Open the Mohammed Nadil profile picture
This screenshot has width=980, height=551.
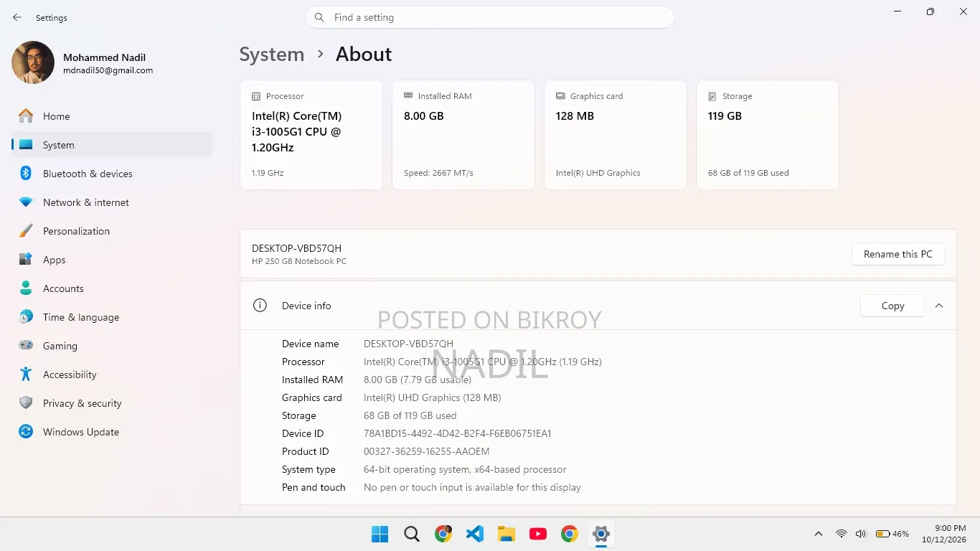point(33,62)
